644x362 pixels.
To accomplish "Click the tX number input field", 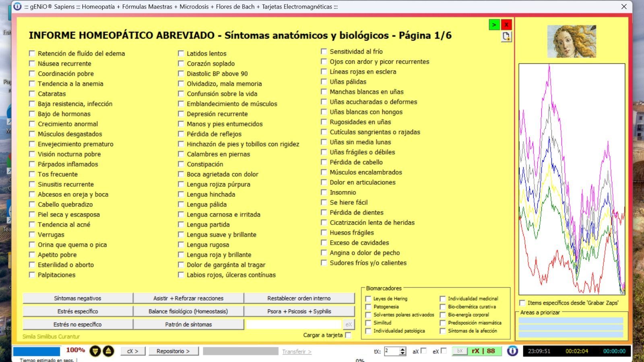I will 392,351.
